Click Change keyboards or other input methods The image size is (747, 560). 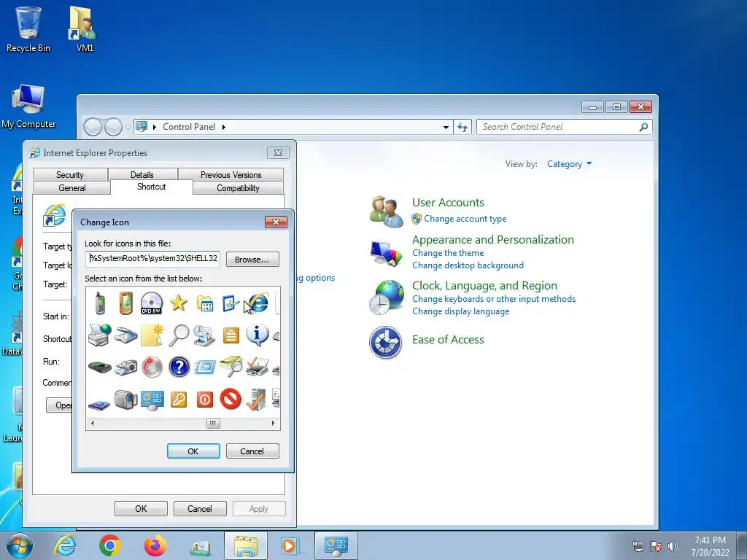click(494, 298)
